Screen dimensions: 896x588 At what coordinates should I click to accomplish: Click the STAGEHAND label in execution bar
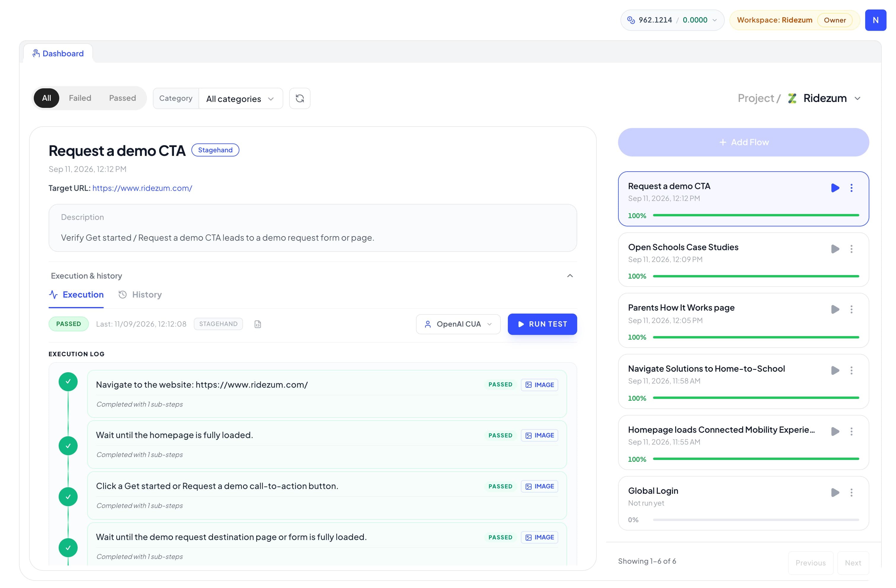point(218,324)
